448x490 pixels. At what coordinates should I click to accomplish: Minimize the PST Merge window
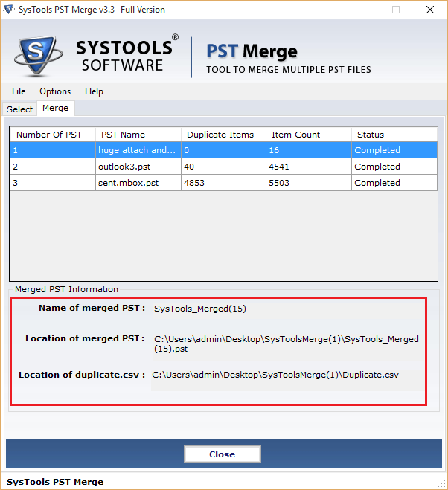[362, 10]
